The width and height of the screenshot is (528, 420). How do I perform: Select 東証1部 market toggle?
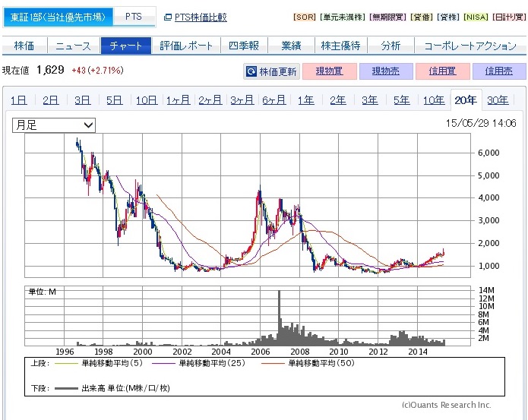tap(58, 17)
